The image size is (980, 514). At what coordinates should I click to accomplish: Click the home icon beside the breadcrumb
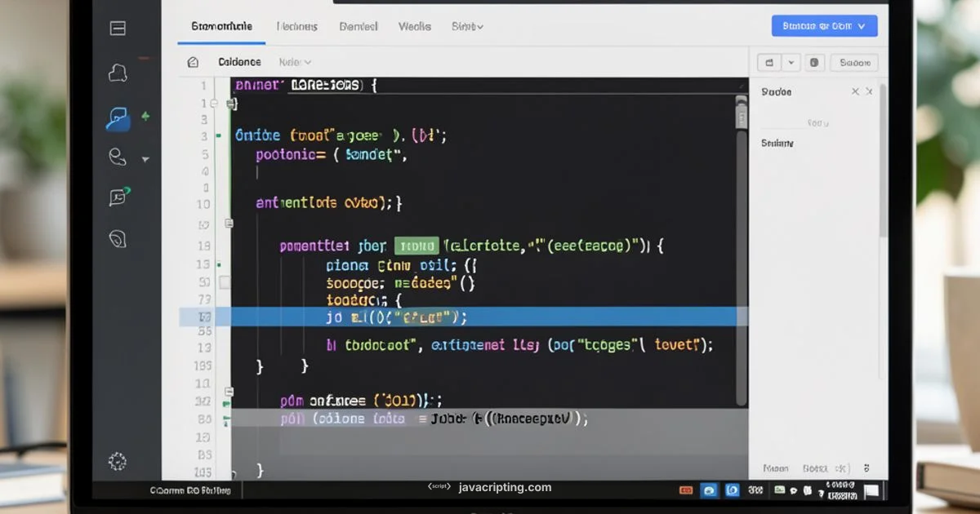click(193, 61)
